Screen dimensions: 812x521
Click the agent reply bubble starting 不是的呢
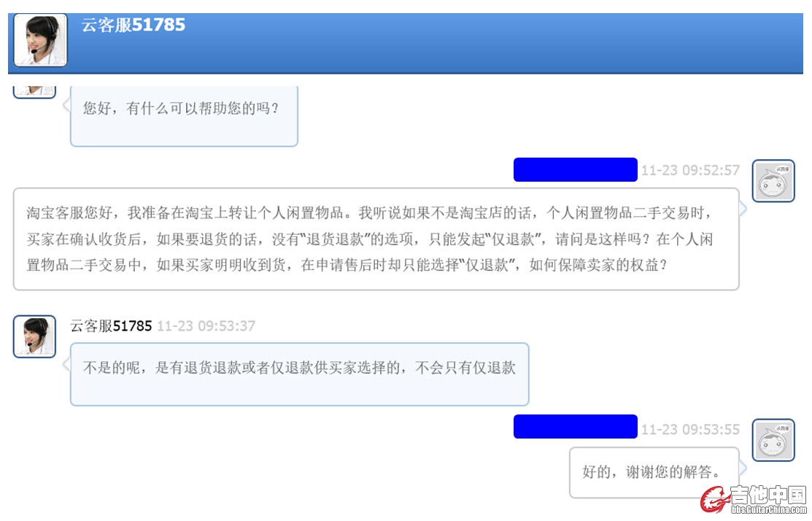pos(299,374)
